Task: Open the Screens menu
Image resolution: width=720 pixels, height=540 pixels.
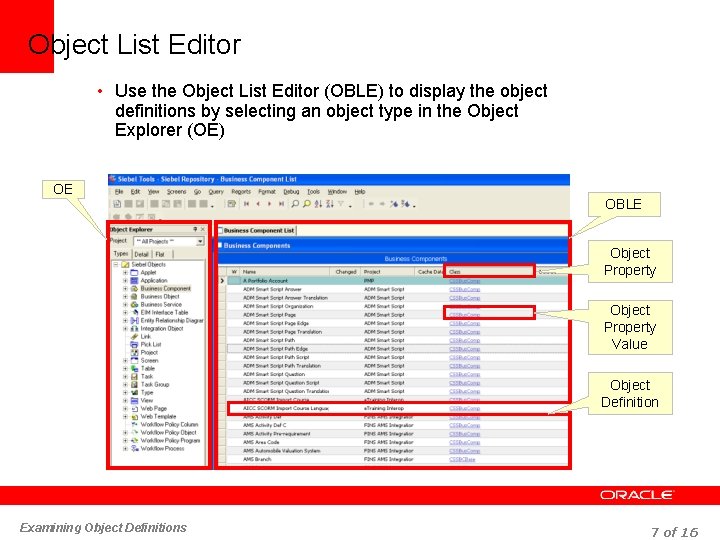Action: (x=176, y=191)
